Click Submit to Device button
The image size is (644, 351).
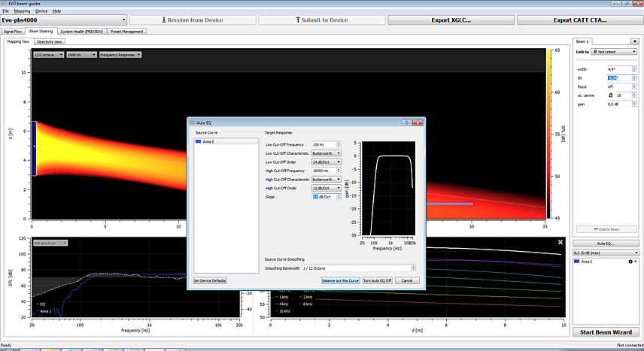(x=322, y=20)
